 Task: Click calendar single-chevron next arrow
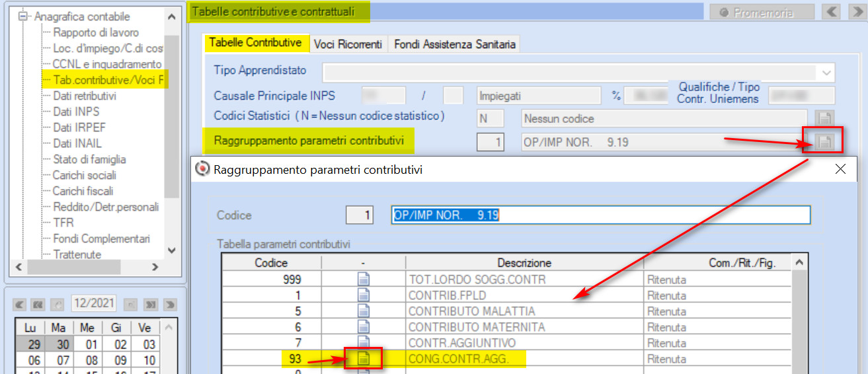[170, 305]
